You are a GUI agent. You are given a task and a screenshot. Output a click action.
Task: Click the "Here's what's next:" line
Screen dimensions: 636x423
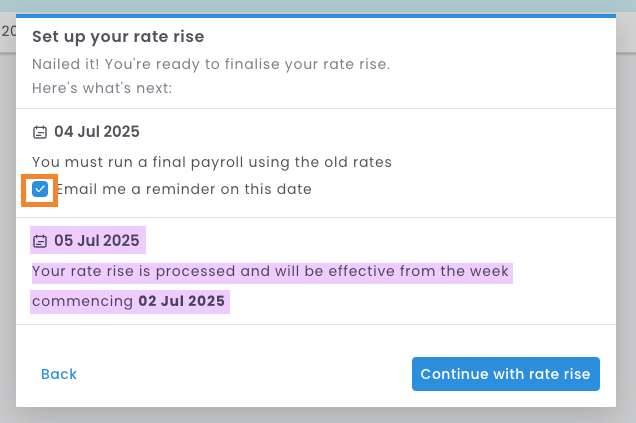pos(102,88)
